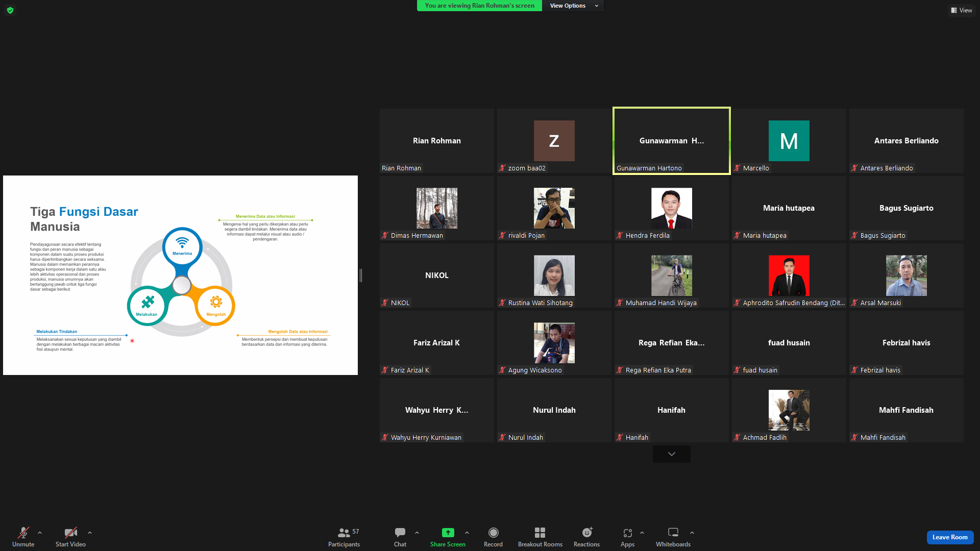Click Dimas Hermawan's profile photo
Viewport: 980px width, 551px height.
tap(437, 208)
